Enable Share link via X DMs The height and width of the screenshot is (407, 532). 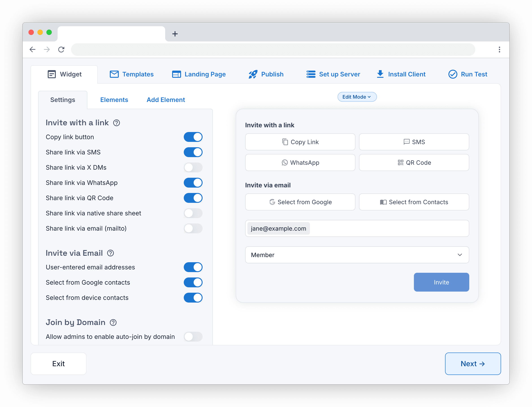193,167
